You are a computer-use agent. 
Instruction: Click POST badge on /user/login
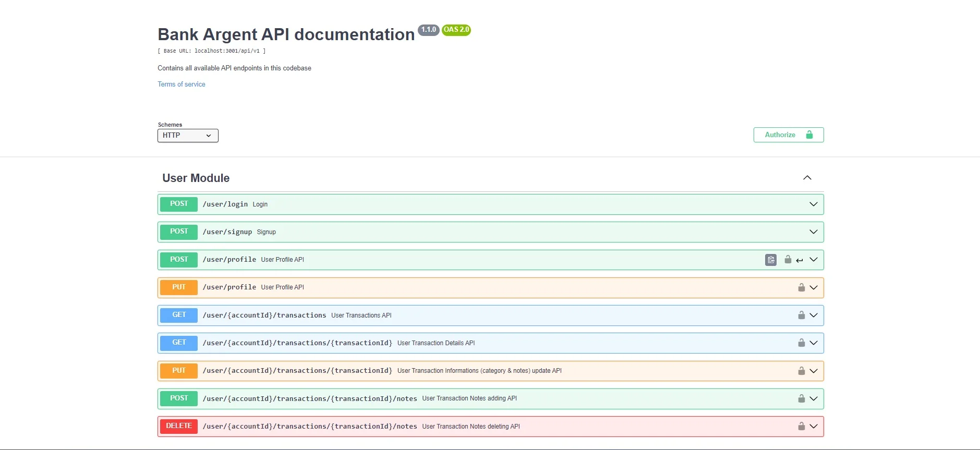pyautogui.click(x=179, y=204)
